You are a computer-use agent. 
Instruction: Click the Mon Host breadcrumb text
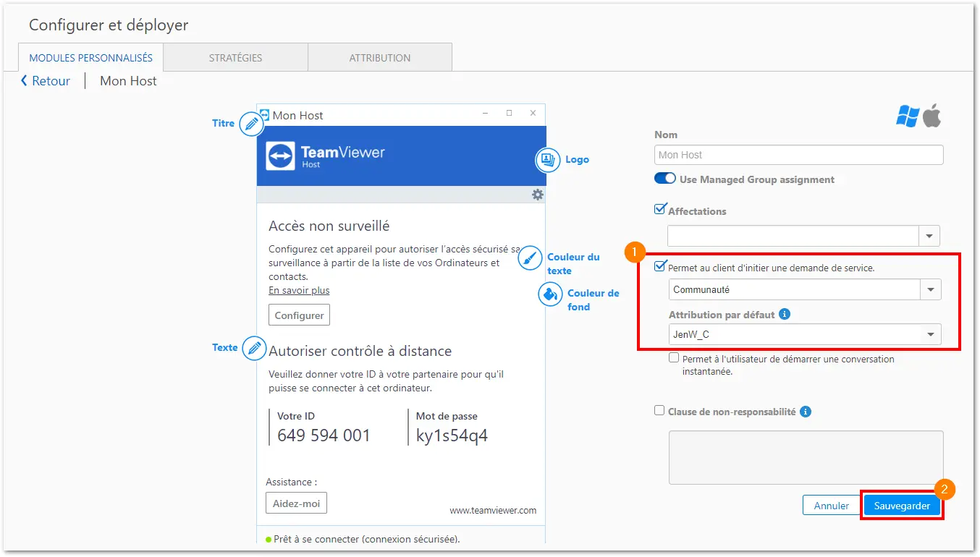point(128,81)
